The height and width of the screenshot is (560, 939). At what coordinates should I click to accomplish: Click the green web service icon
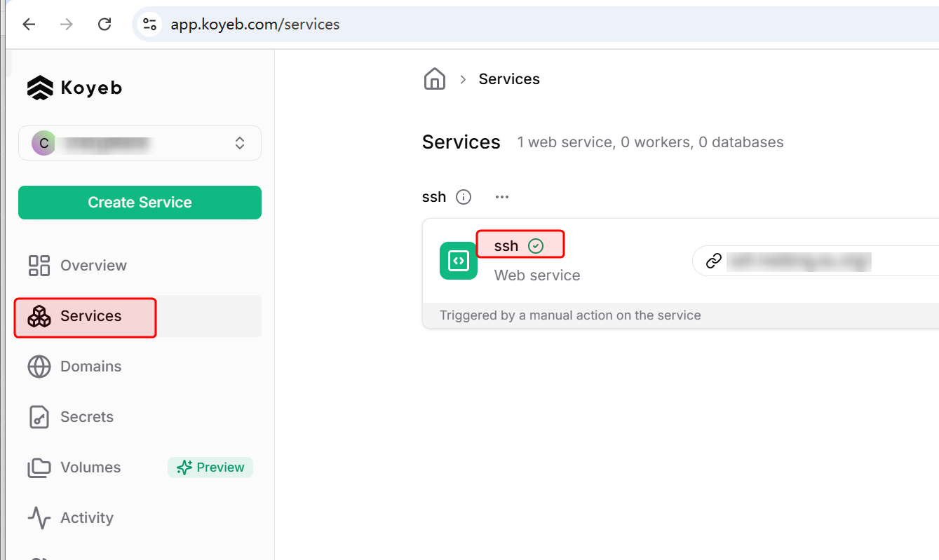point(458,261)
